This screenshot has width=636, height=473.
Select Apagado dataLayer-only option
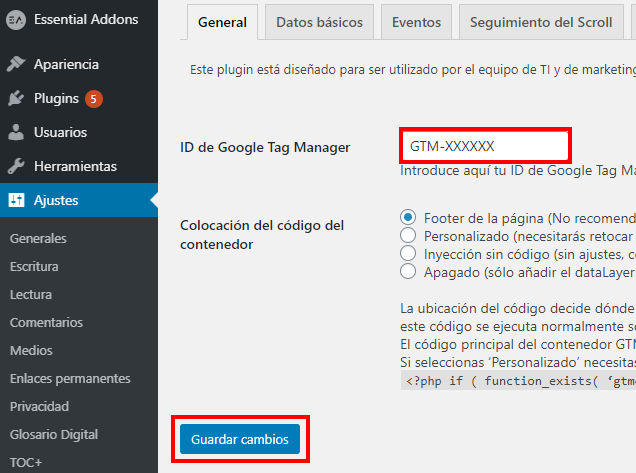(x=408, y=271)
